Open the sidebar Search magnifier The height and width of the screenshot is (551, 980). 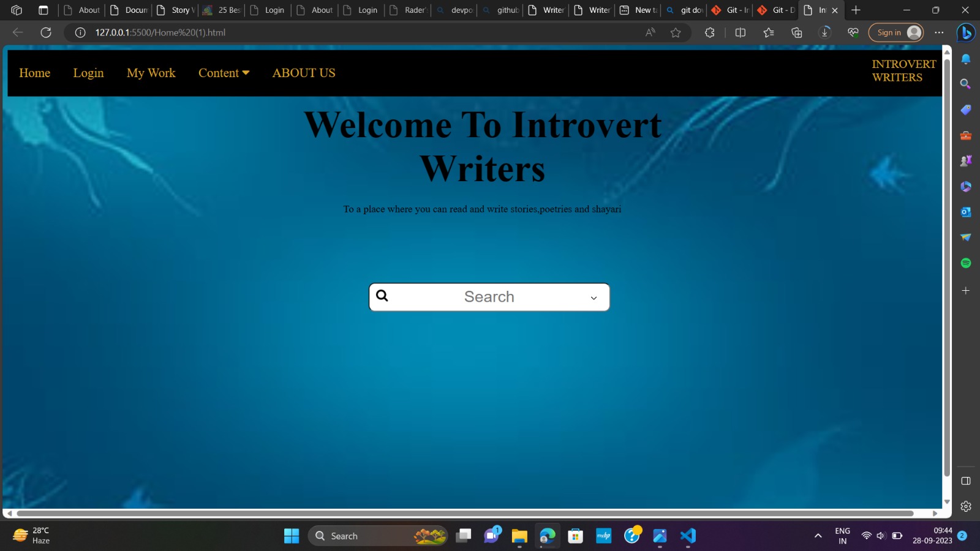coord(966,84)
